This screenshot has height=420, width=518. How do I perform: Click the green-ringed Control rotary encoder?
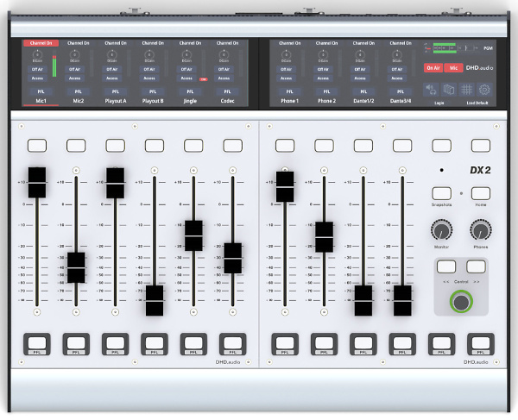[461, 302]
